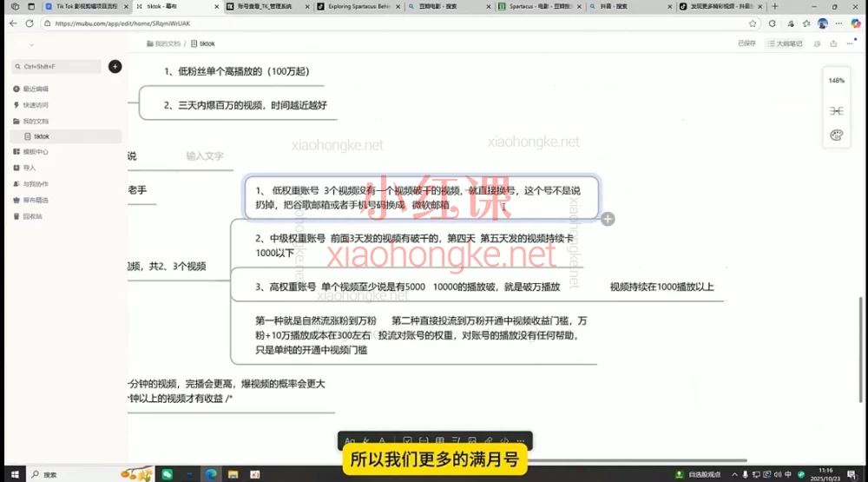Open the Windows Start button

click(x=15, y=474)
